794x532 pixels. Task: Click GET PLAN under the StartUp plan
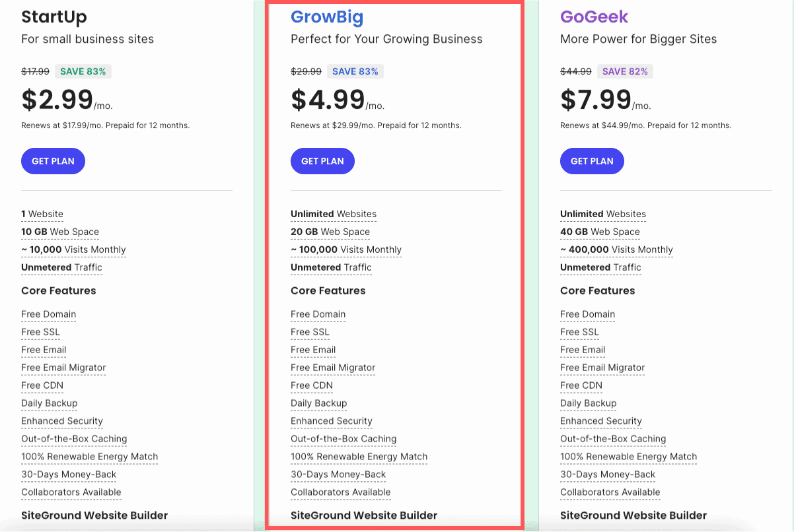point(53,161)
